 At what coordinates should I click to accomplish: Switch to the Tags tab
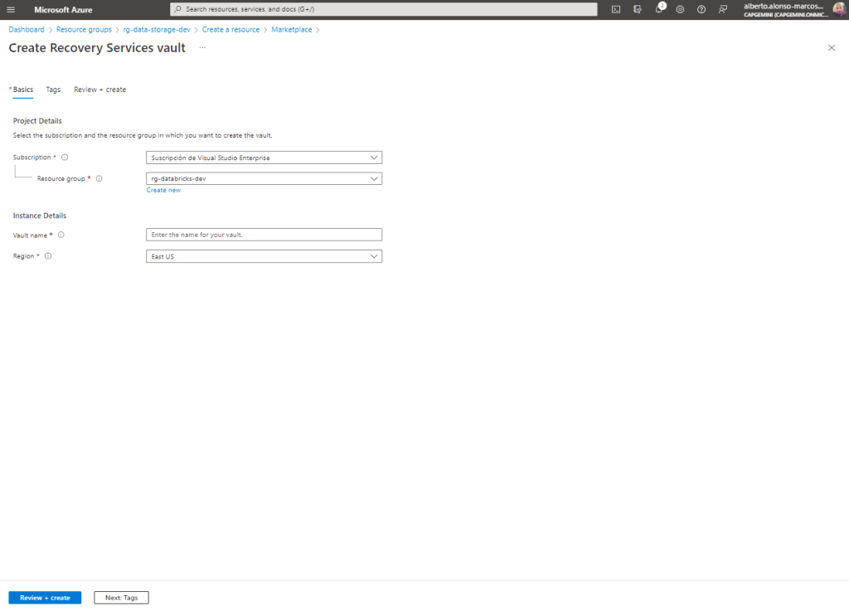(53, 90)
